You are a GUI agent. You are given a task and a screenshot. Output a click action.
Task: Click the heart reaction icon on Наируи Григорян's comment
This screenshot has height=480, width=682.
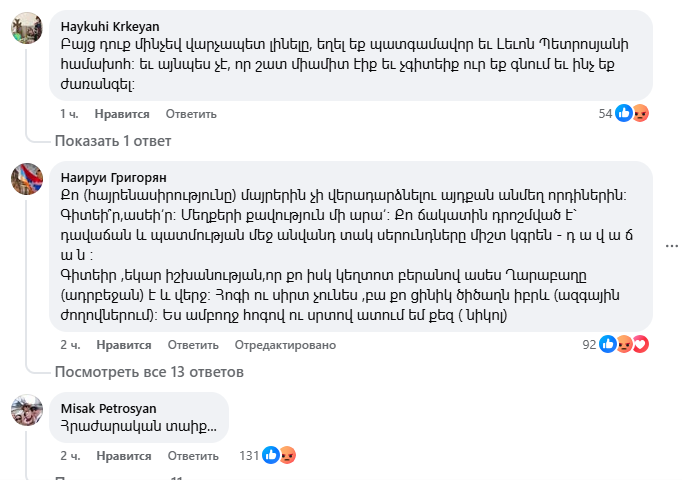641,345
